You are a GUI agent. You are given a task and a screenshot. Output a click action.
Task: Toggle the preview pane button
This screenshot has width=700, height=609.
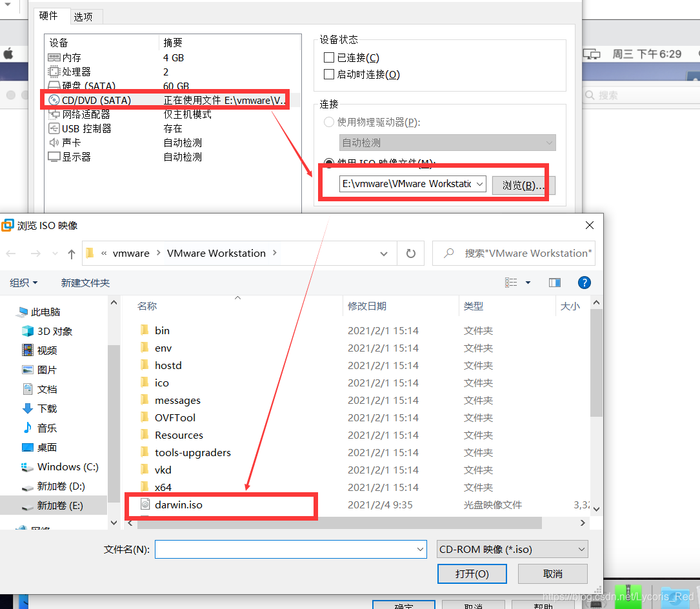(x=554, y=283)
